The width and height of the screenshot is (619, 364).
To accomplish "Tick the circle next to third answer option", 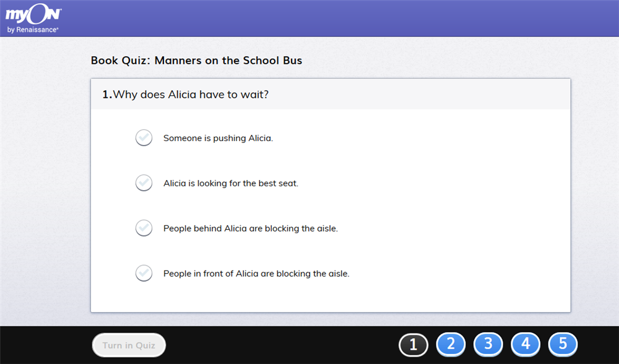I will tap(144, 228).
